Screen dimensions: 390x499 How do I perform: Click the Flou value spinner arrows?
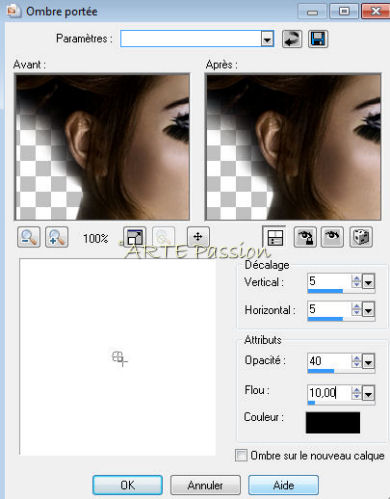[x=356, y=393]
